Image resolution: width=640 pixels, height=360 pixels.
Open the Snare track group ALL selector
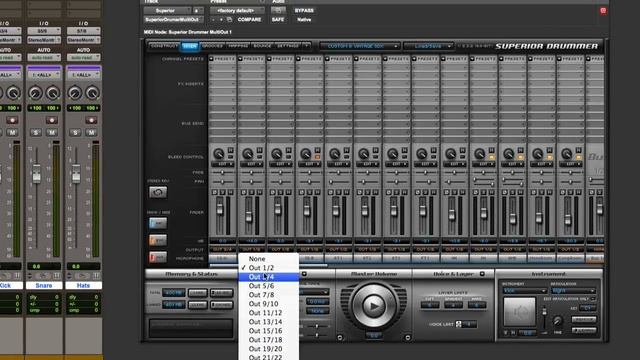coord(44,75)
